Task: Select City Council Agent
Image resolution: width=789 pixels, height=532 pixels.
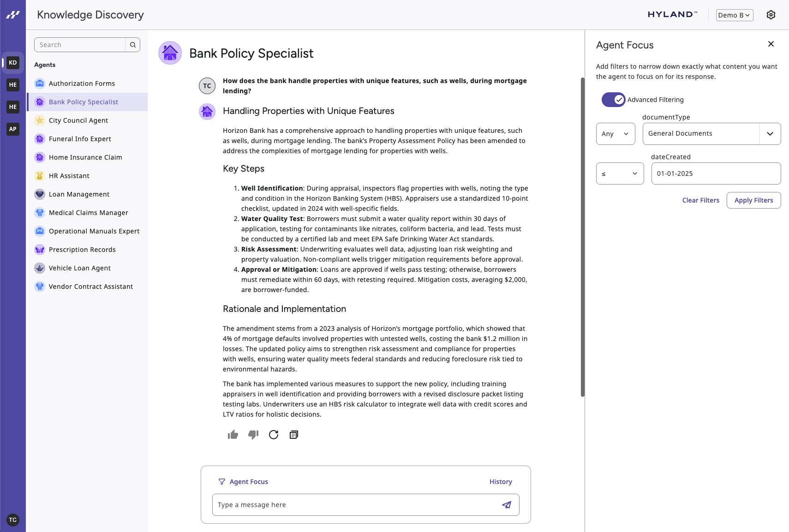Action: coord(87,120)
